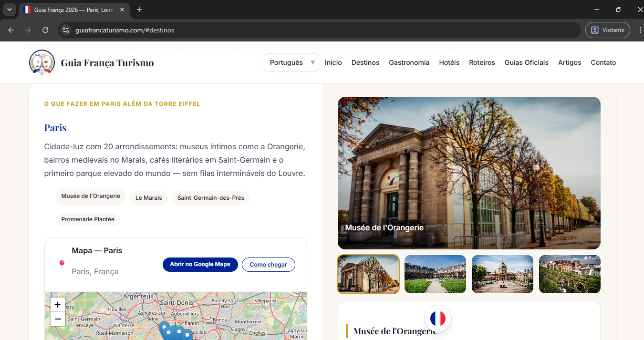Zoom out the map with minus

(58, 319)
